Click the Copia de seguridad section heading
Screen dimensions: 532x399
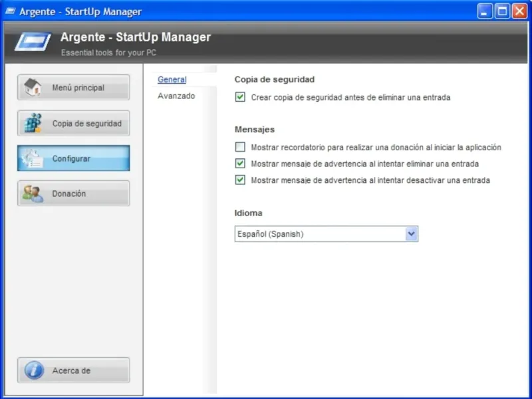[275, 79]
